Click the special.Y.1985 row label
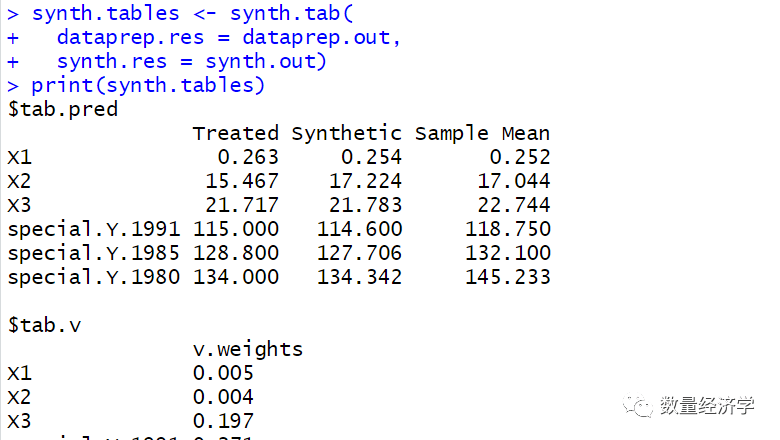 [x=94, y=253]
